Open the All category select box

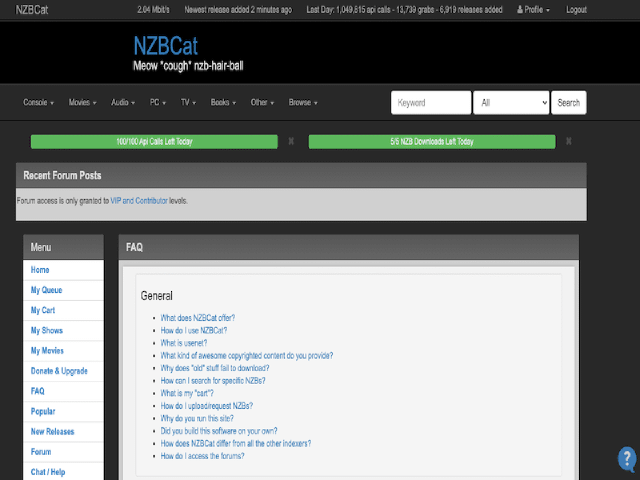pos(511,102)
